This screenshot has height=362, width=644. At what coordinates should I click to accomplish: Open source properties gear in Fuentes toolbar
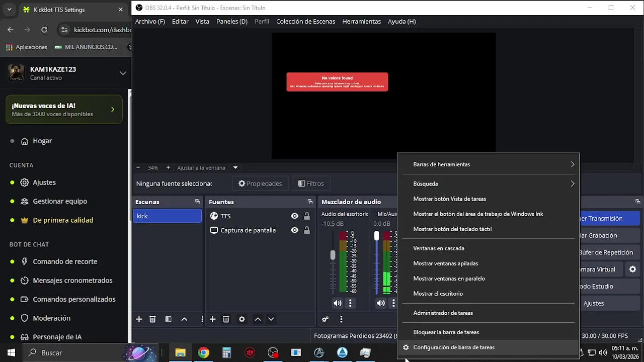click(242, 319)
